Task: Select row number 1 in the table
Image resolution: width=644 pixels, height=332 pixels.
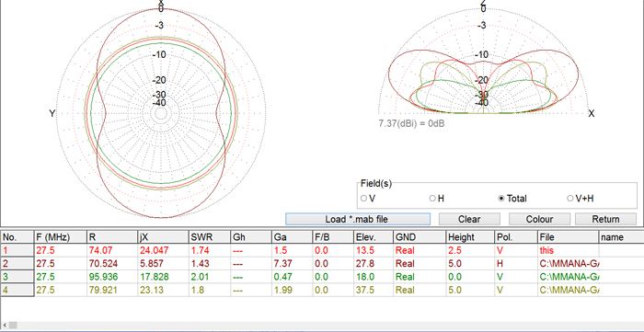Action: pyautogui.click(x=17, y=250)
